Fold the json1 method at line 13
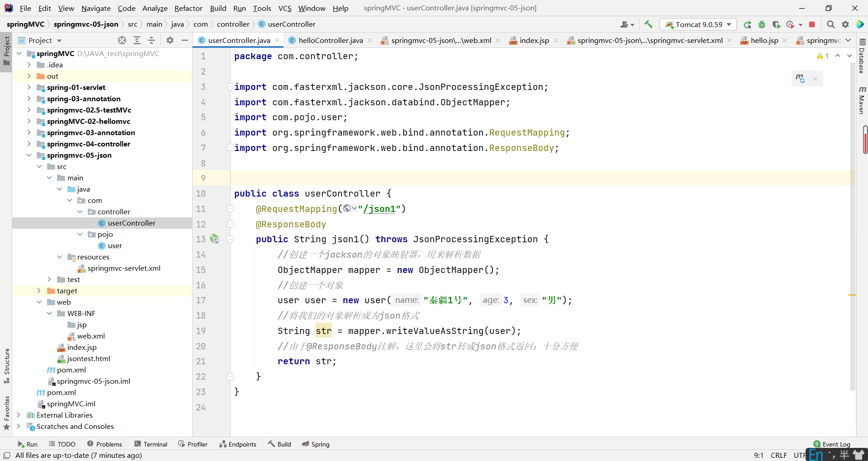The image size is (868, 461). point(230,239)
